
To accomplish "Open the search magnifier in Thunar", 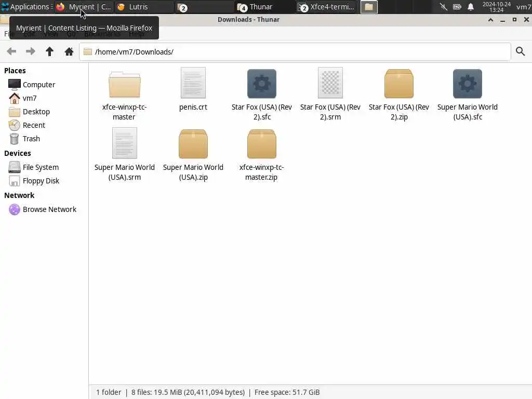I will [520, 51].
